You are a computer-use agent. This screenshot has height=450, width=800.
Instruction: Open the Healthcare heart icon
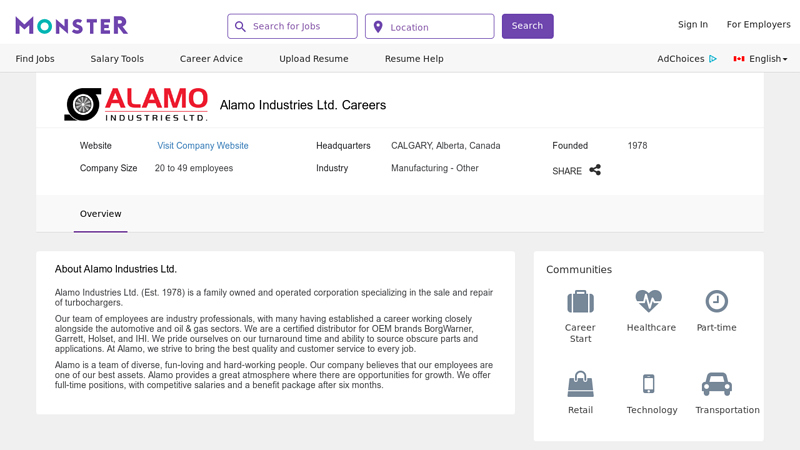(x=648, y=301)
